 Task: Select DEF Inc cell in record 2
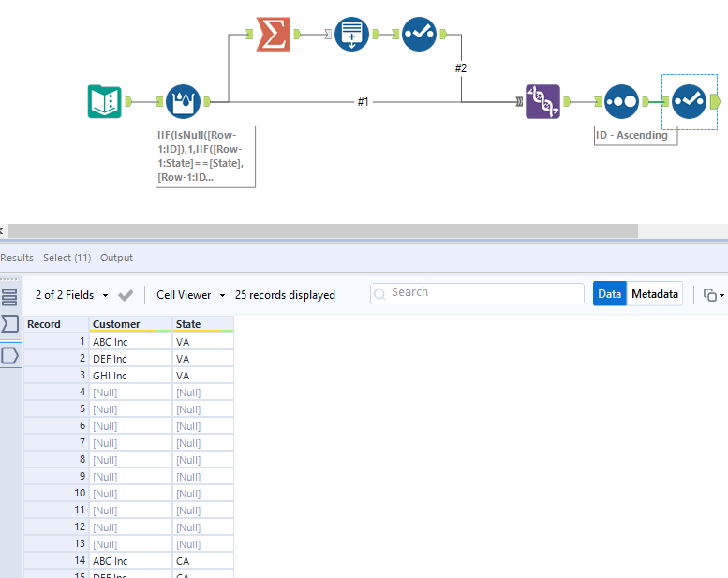tap(130, 359)
